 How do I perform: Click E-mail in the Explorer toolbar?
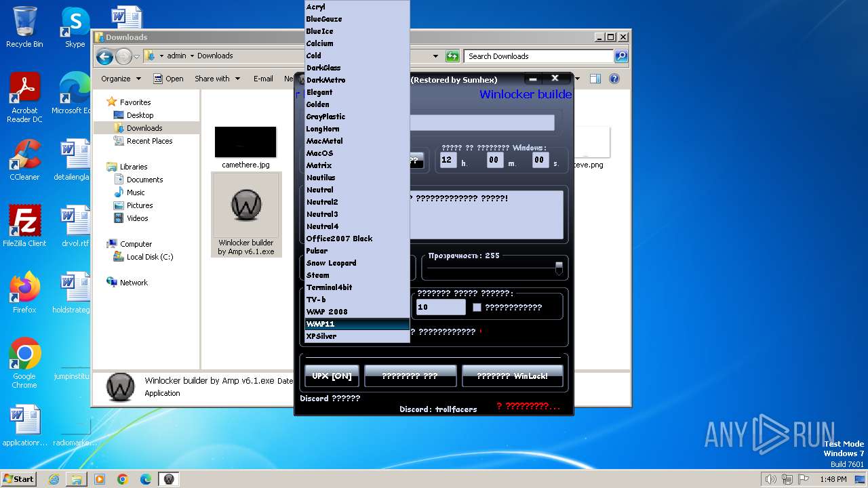(x=263, y=79)
